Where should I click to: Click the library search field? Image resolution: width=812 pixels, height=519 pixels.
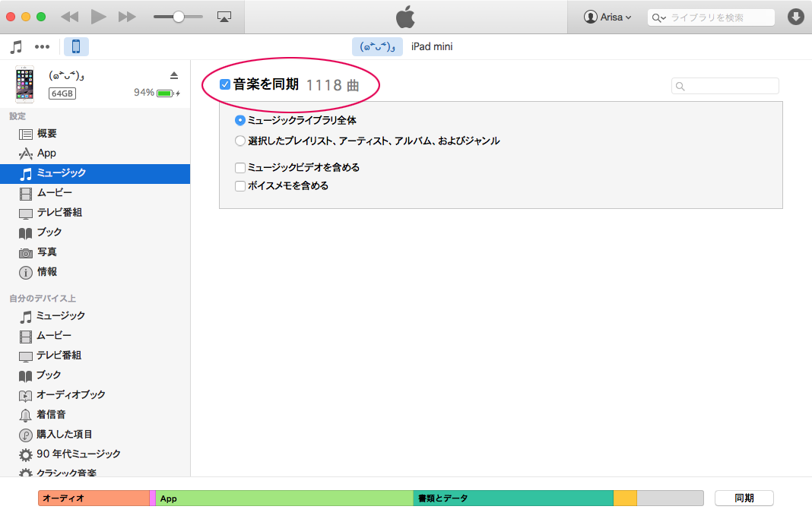coord(711,17)
